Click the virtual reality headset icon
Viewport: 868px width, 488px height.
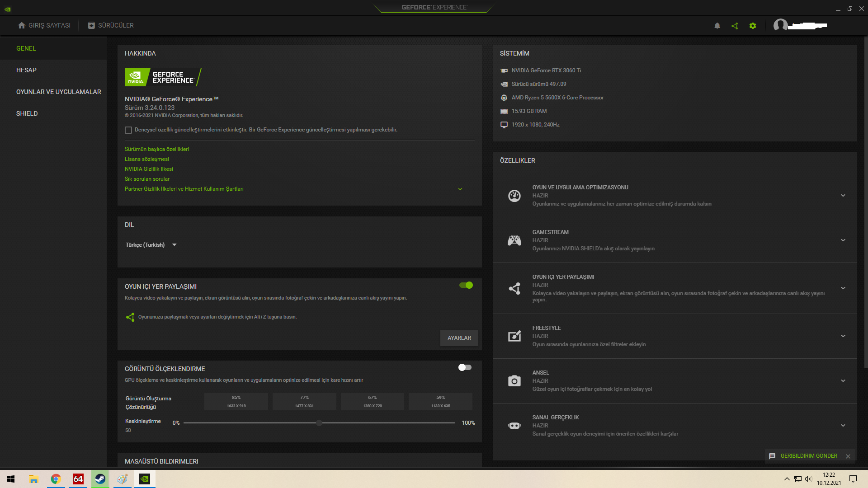[x=514, y=426]
